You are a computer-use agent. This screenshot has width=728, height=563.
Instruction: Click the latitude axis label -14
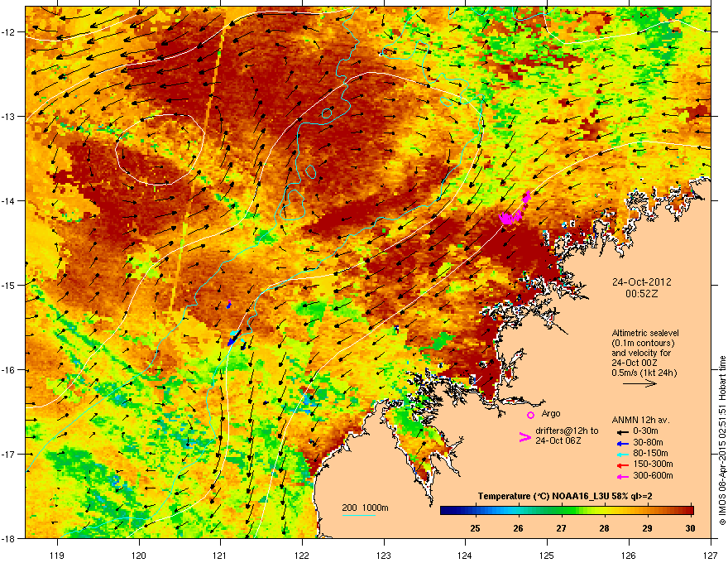point(8,200)
